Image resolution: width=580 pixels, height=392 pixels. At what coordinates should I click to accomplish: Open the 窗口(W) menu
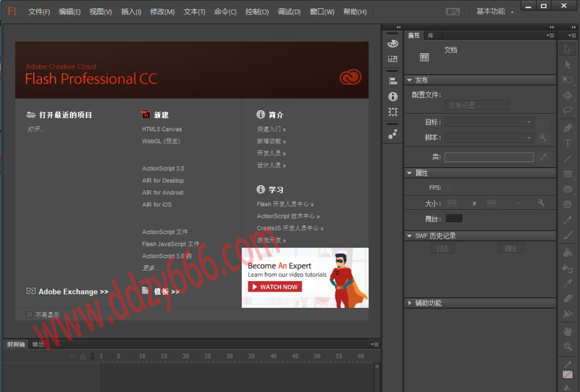tap(322, 12)
